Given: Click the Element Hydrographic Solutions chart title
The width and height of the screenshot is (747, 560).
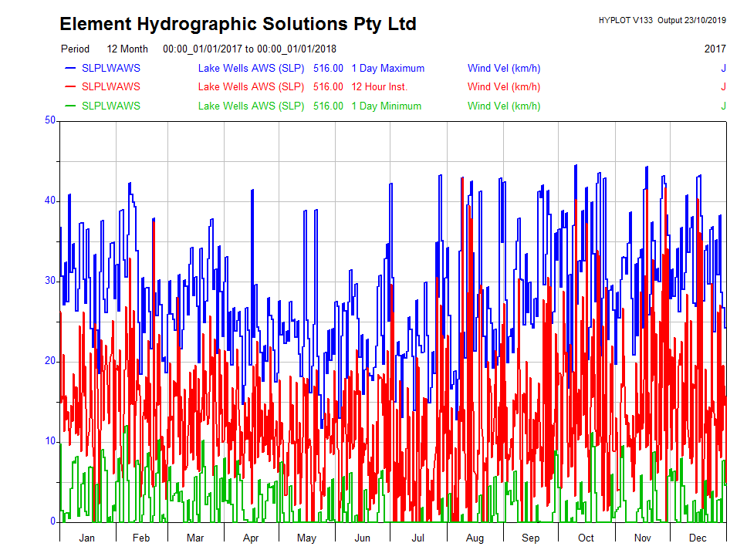Looking at the screenshot, I should point(238,24).
